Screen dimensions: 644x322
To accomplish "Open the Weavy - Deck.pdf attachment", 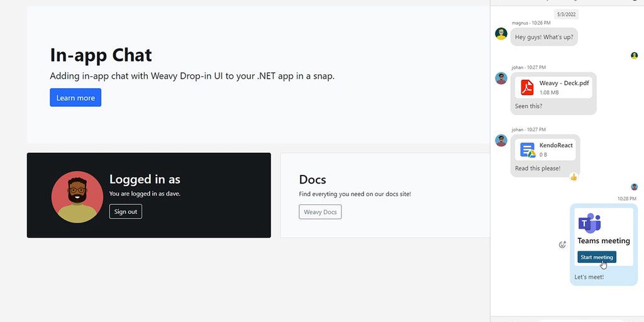I will 553,87.
